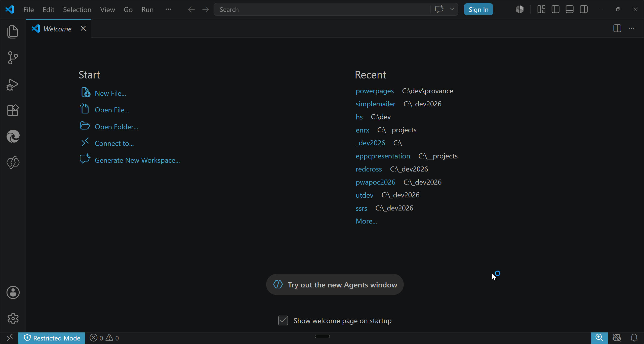Open the recent simplemailer folder
Image resolution: width=644 pixels, height=344 pixels.
coord(376,104)
